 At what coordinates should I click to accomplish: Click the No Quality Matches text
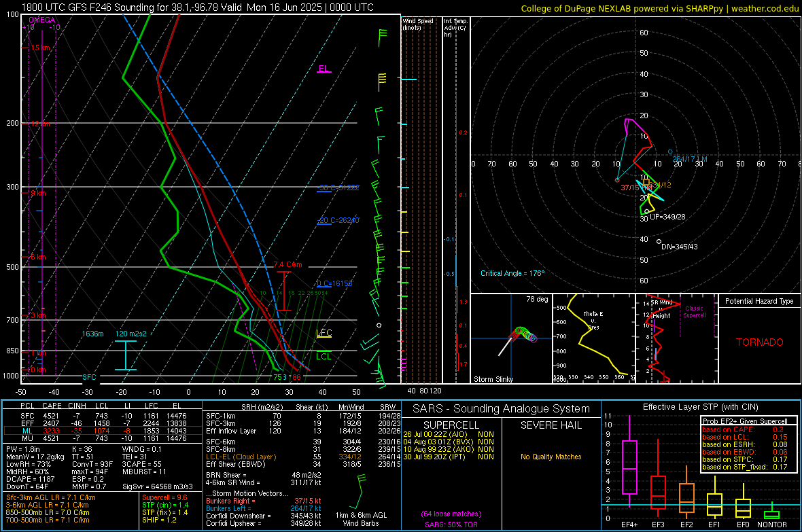(x=551, y=457)
